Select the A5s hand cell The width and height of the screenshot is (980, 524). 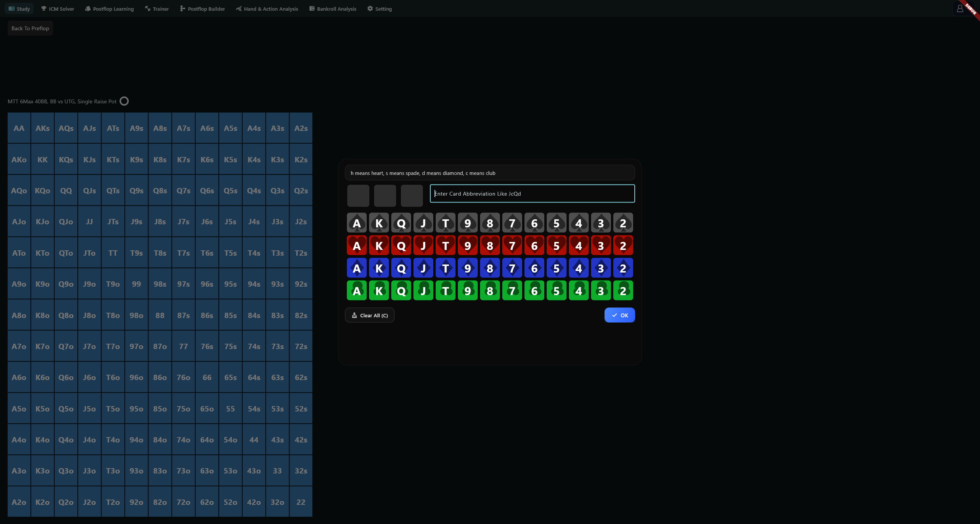[x=230, y=128]
